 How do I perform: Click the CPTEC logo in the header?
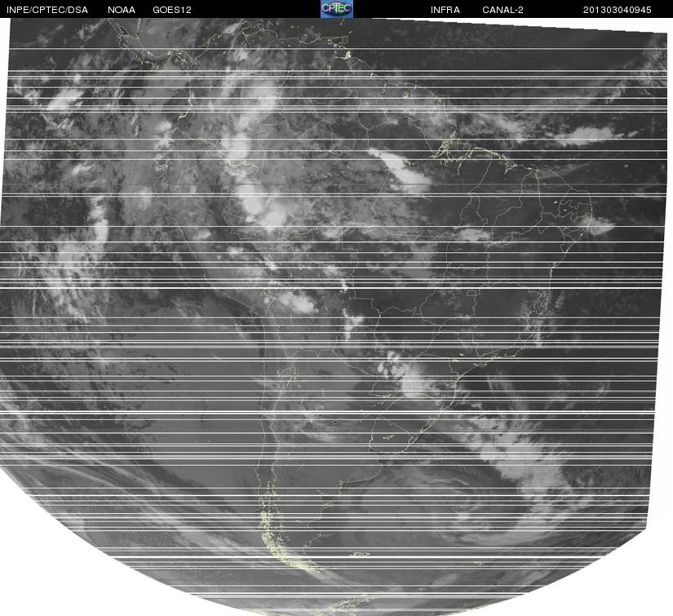(x=336, y=9)
